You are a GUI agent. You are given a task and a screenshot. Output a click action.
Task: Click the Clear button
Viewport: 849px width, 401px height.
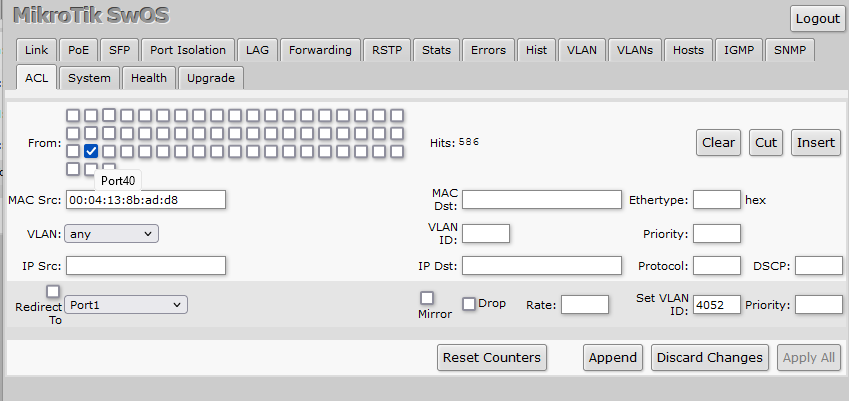tap(718, 143)
